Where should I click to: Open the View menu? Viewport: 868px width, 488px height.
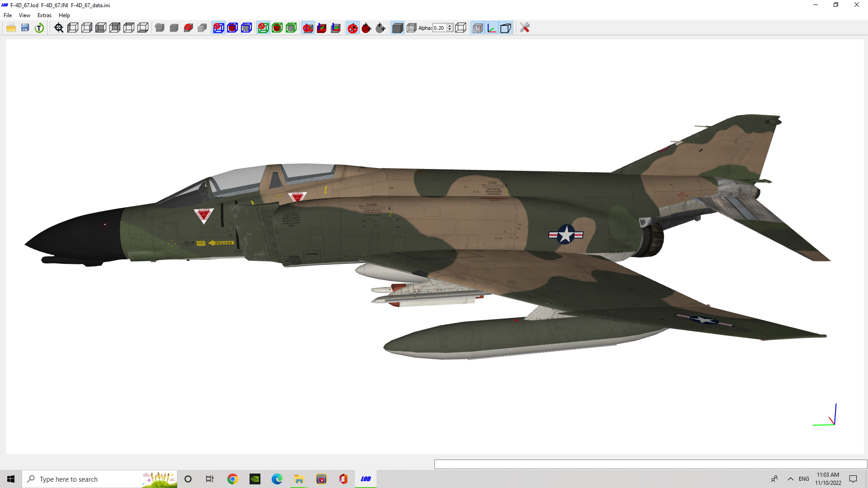click(24, 15)
